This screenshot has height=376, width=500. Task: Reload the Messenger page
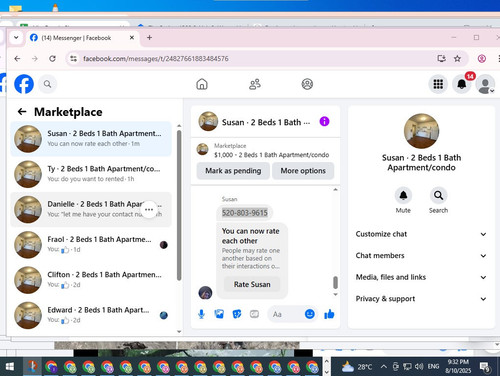(52, 59)
